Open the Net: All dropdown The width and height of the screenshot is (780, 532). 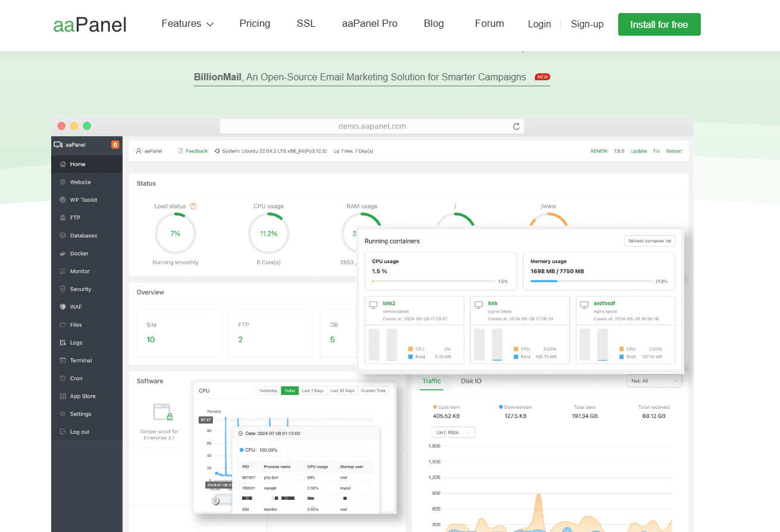654,381
